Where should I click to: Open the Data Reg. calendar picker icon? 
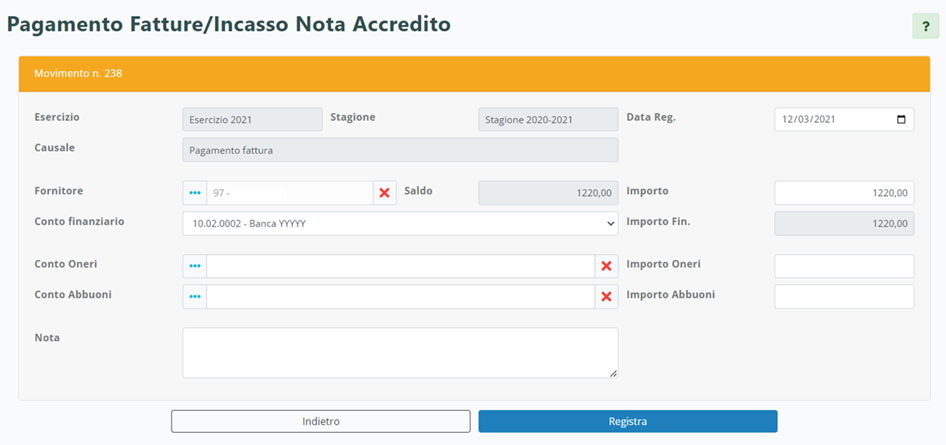[901, 120]
